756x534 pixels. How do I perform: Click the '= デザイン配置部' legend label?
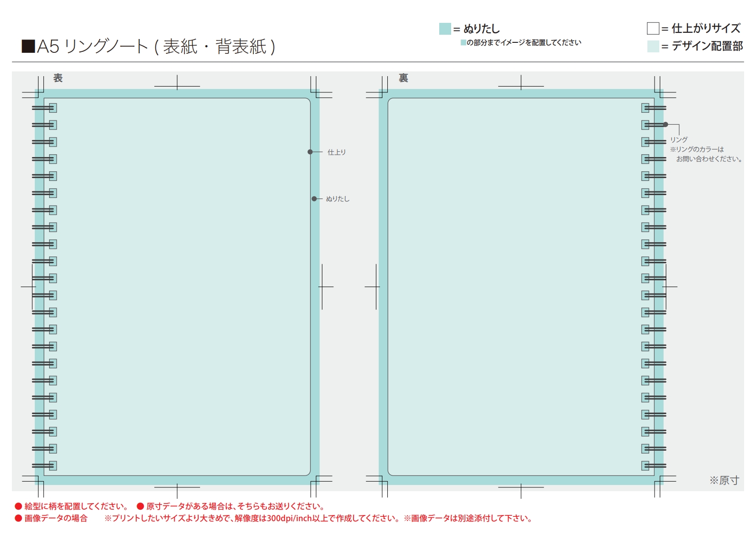tap(702, 47)
